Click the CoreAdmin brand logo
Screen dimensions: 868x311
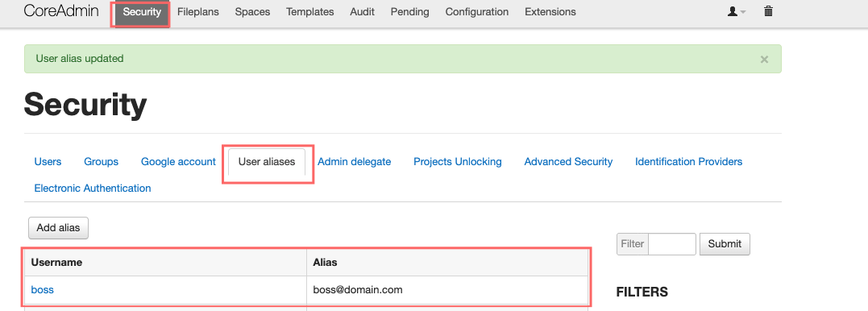point(61,11)
